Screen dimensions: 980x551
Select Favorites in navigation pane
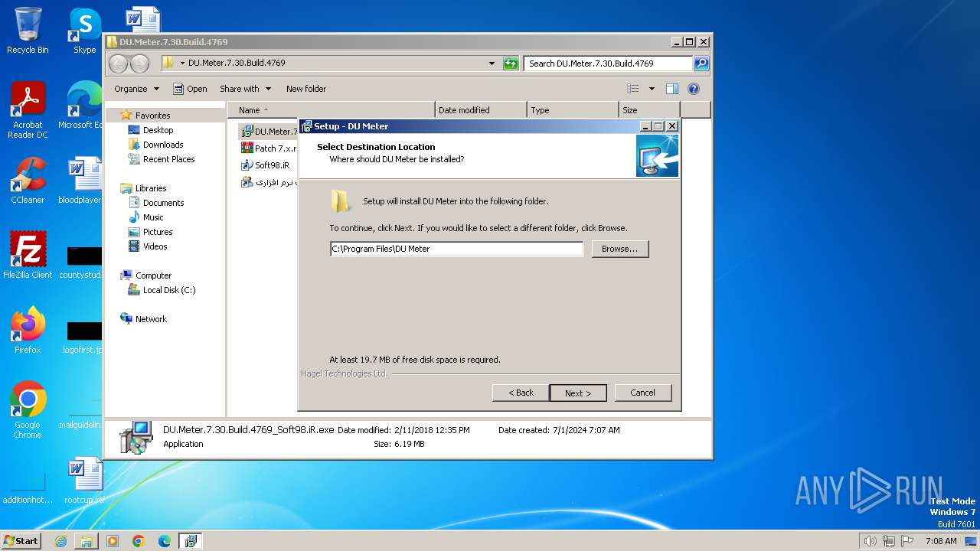click(x=152, y=116)
